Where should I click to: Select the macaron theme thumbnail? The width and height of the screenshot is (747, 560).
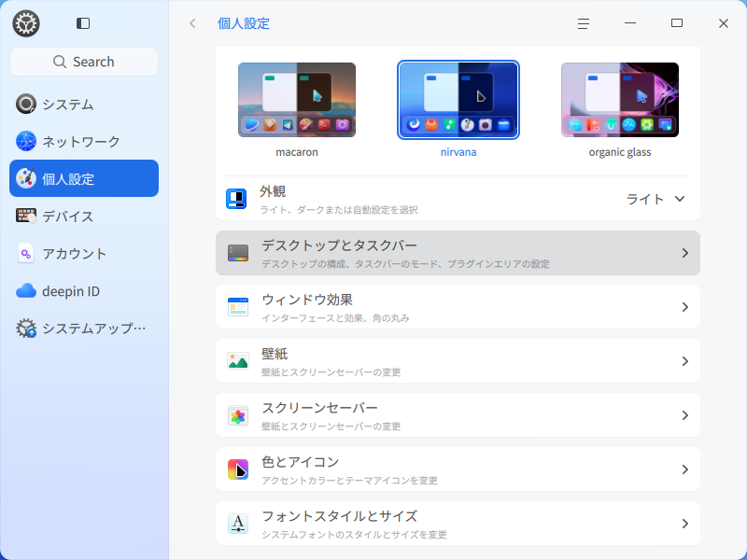point(297,100)
